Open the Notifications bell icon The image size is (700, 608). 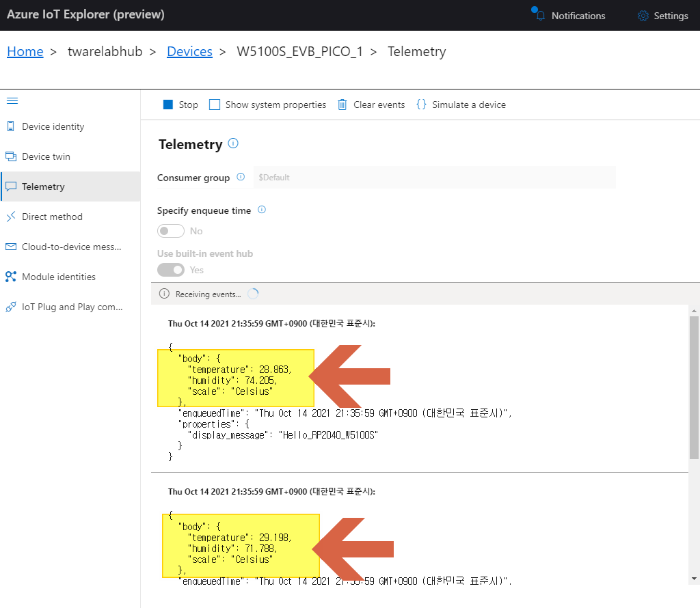coord(540,16)
